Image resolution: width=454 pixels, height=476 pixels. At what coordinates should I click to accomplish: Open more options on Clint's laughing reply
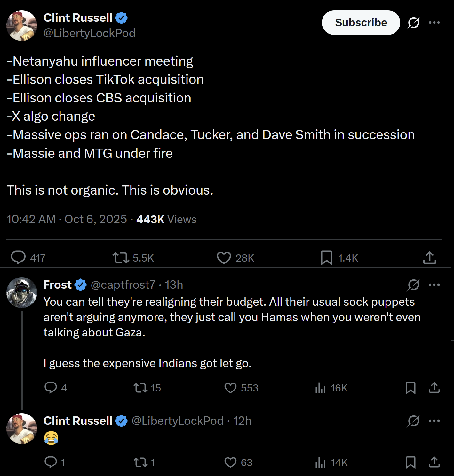point(434,421)
